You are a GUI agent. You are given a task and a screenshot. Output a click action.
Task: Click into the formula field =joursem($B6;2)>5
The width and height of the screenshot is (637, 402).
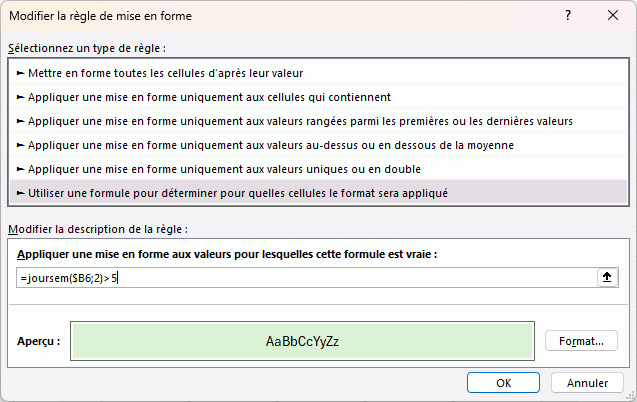click(300, 278)
